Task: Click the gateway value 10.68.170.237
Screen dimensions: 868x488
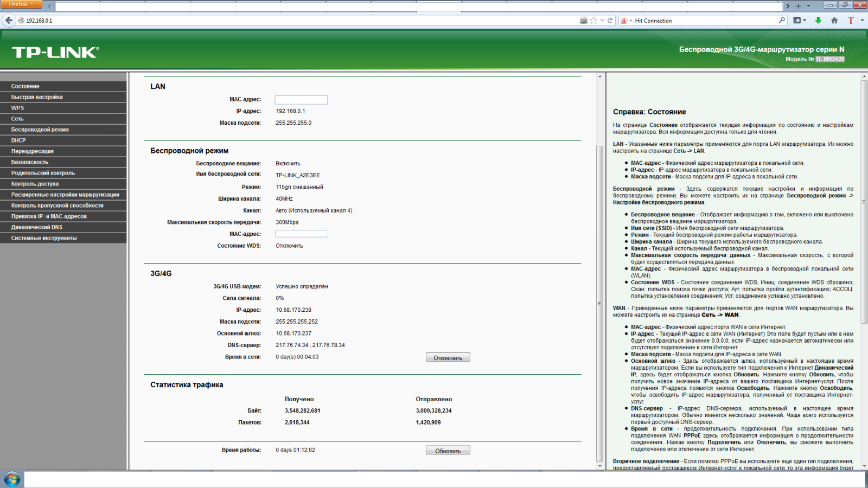Action: point(293,333)
